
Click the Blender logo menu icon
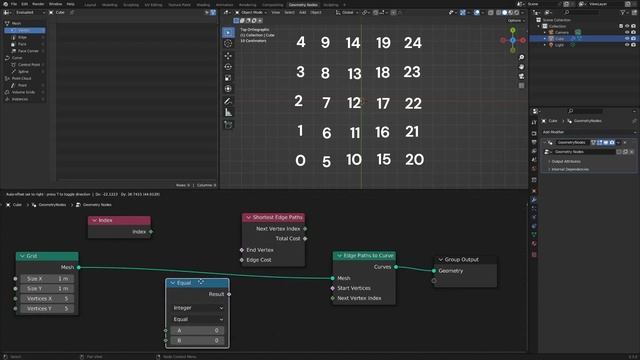[x=5, y=4]
